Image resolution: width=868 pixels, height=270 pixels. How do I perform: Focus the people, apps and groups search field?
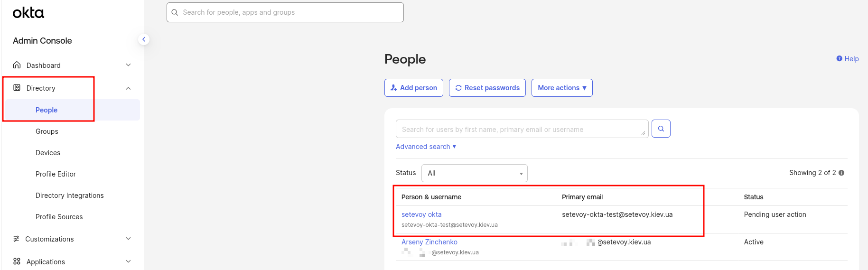(x=289, y=12)
